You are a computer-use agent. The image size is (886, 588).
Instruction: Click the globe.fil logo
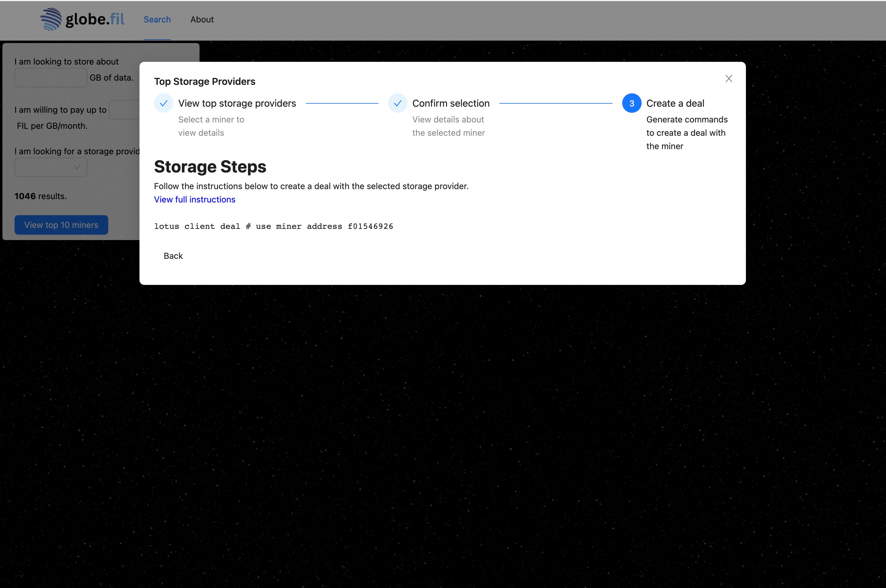[82, 19]
